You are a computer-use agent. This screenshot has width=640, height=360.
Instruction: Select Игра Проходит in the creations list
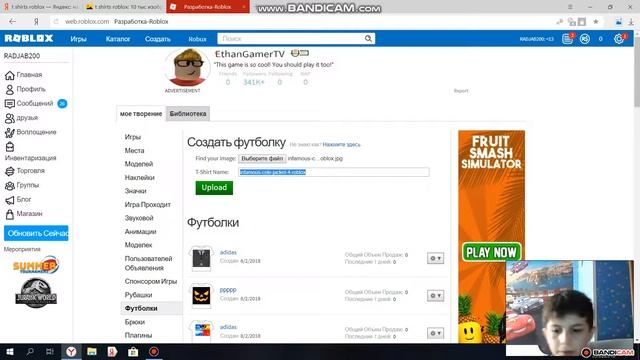(x=147, y=204)
